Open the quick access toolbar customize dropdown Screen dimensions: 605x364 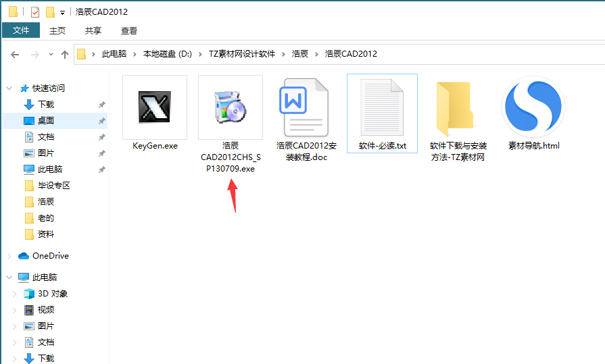62,13
